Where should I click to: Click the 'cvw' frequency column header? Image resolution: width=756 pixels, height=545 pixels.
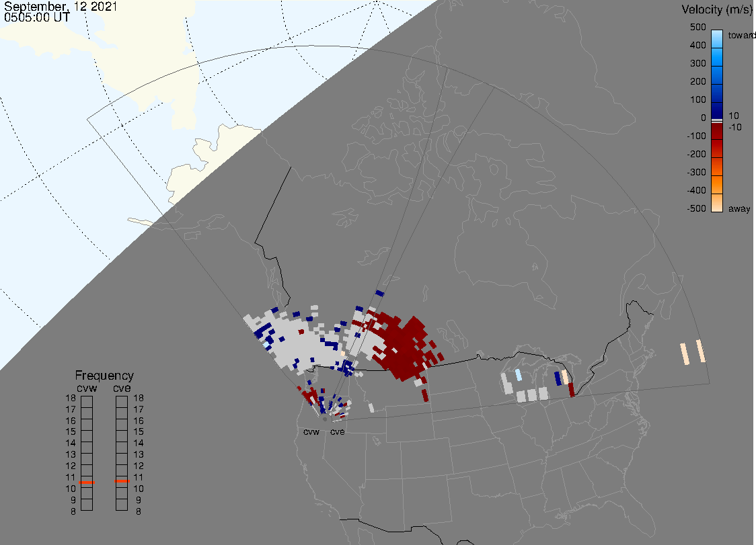coord(87,388)
